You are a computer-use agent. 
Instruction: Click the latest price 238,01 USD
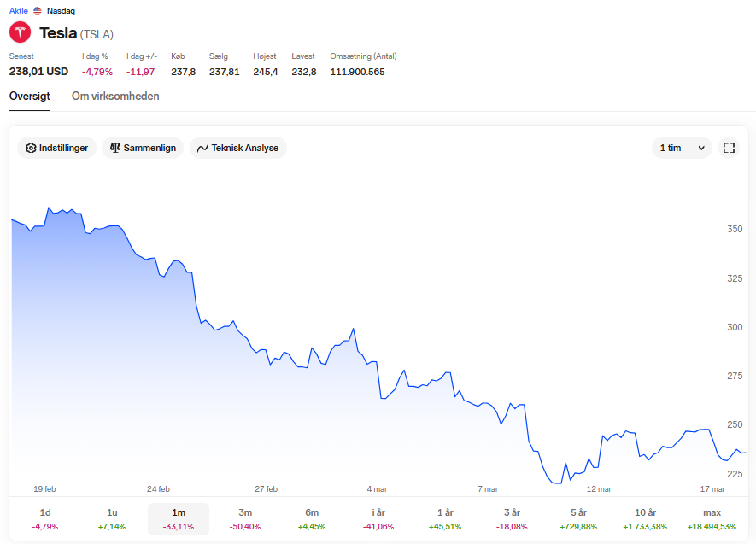click(38, 72)
